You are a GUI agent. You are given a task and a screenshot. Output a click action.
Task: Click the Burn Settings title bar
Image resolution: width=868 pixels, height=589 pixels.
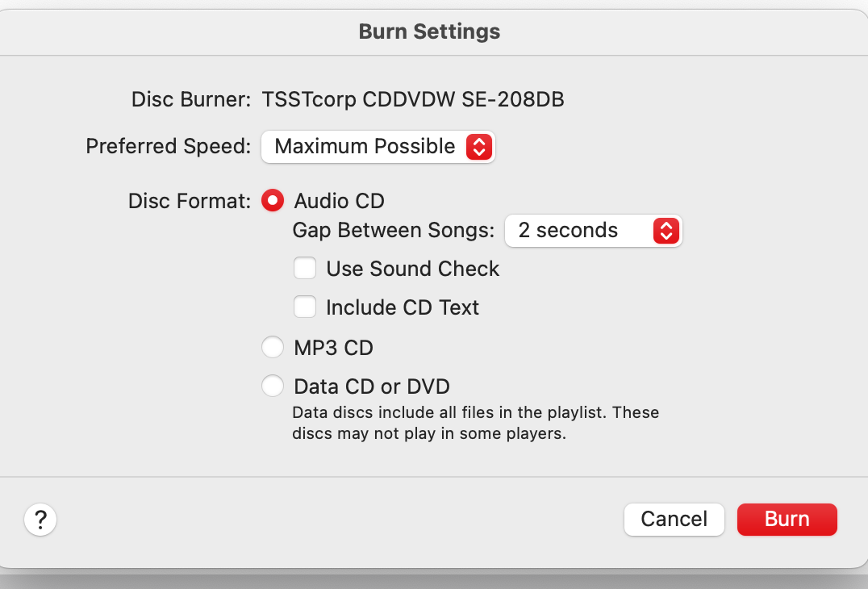click(x=430, y=31)
